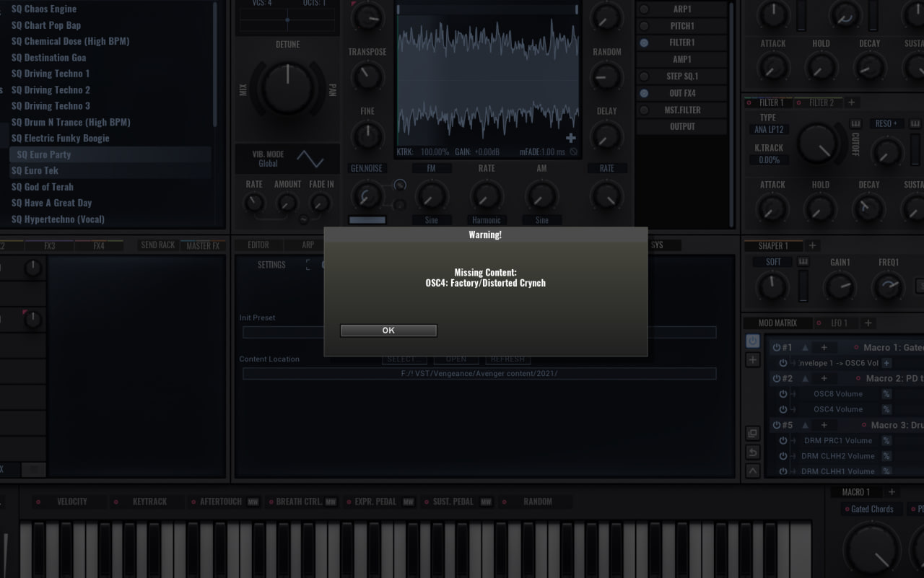Select preset SQ God of Terah
The width and height of the screenshot is (924, 578).
click(x=43, y=187)
